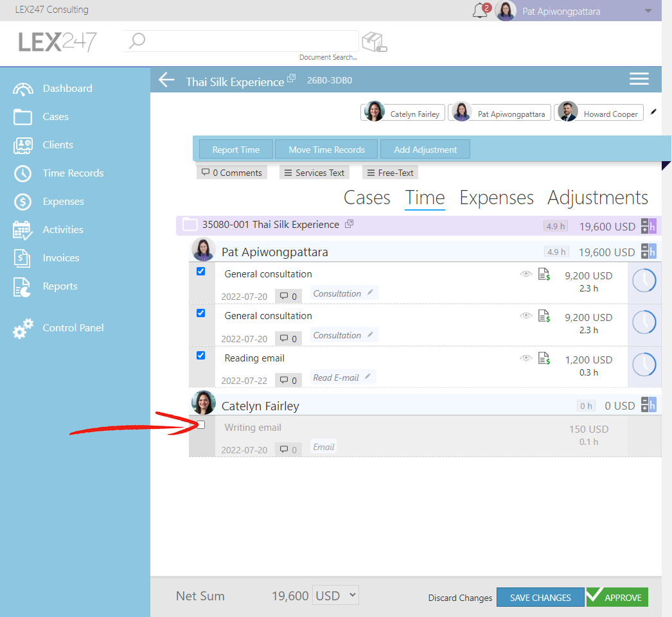Click Pat Apiwongpattara avatar in time list
The width and height of the screenshot is (672, 617).
[x=203, y=250]
